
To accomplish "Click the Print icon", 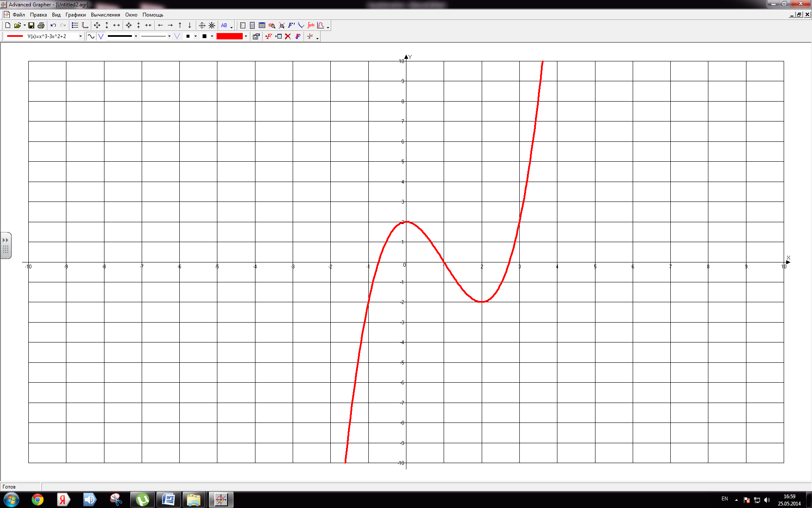I will click(41, 25).
